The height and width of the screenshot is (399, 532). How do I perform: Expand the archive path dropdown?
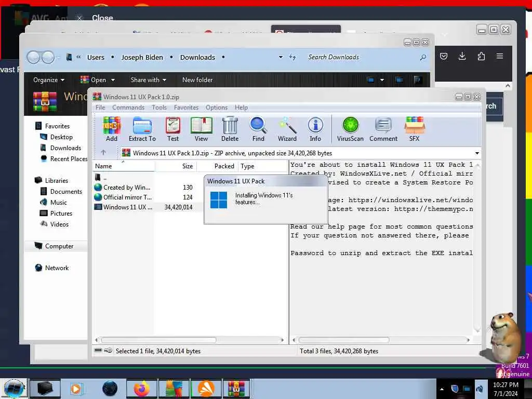pos(477,153)
